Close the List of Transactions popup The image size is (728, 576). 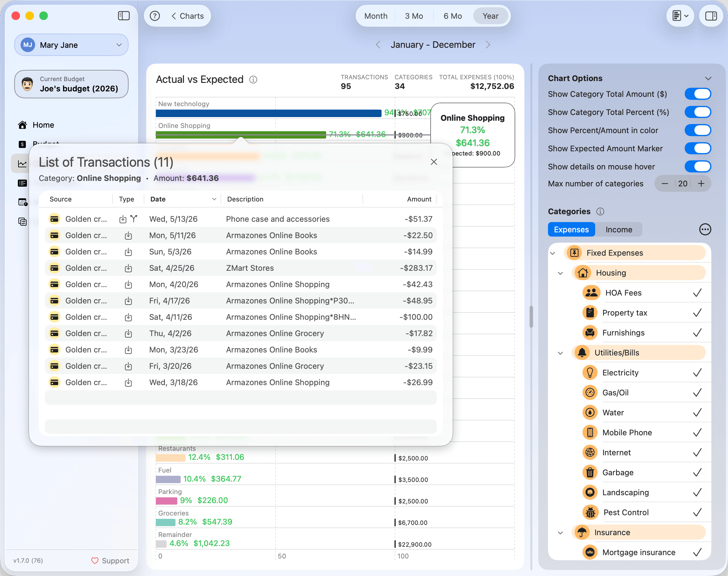pos(434,162)
